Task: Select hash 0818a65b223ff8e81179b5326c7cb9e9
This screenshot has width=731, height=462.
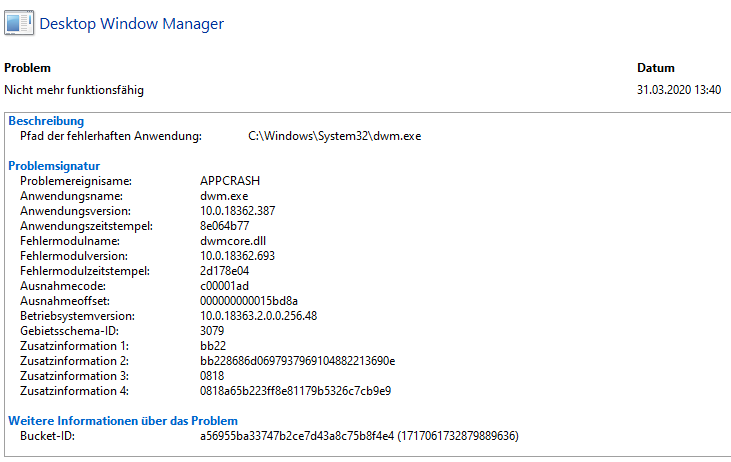Action: (x=296, y=391)
